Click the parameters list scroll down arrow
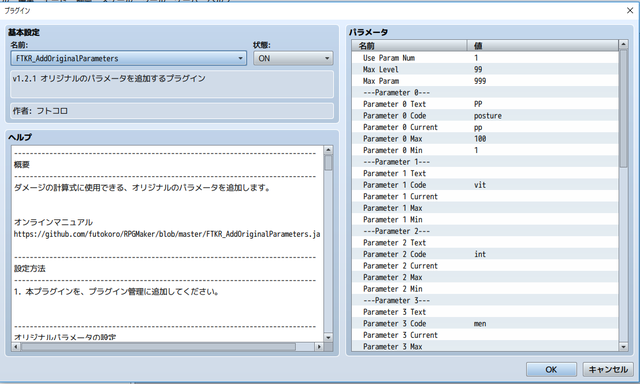This screenshot has height=384, width=640. 623,347
